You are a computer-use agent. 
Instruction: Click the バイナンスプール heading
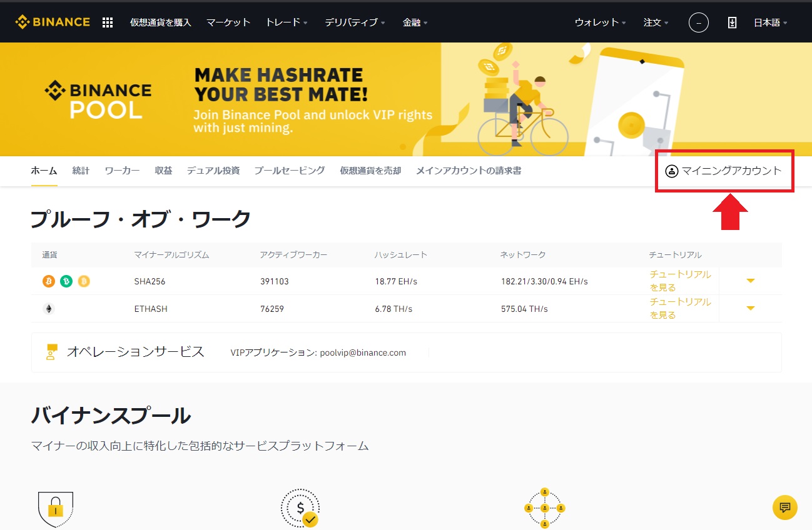click(111, 415)
